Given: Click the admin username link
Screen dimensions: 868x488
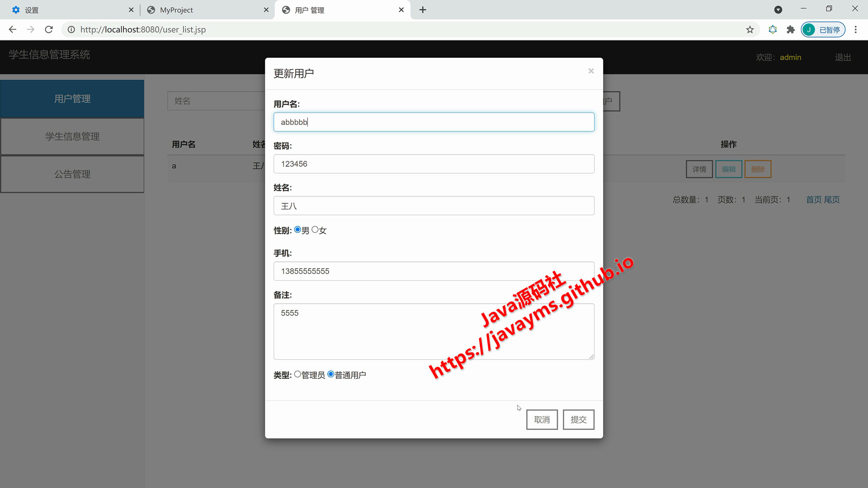Looking at the screenshot, I should [790, 57].
